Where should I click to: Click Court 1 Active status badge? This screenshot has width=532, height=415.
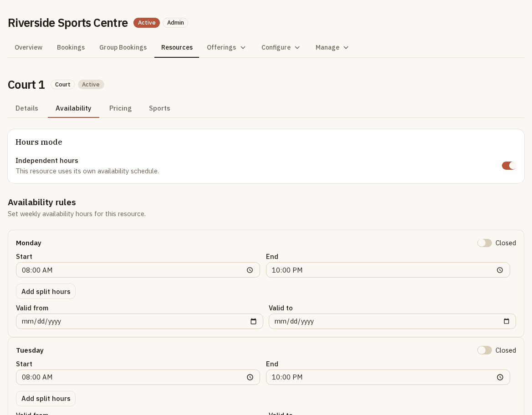coord(91,85)
